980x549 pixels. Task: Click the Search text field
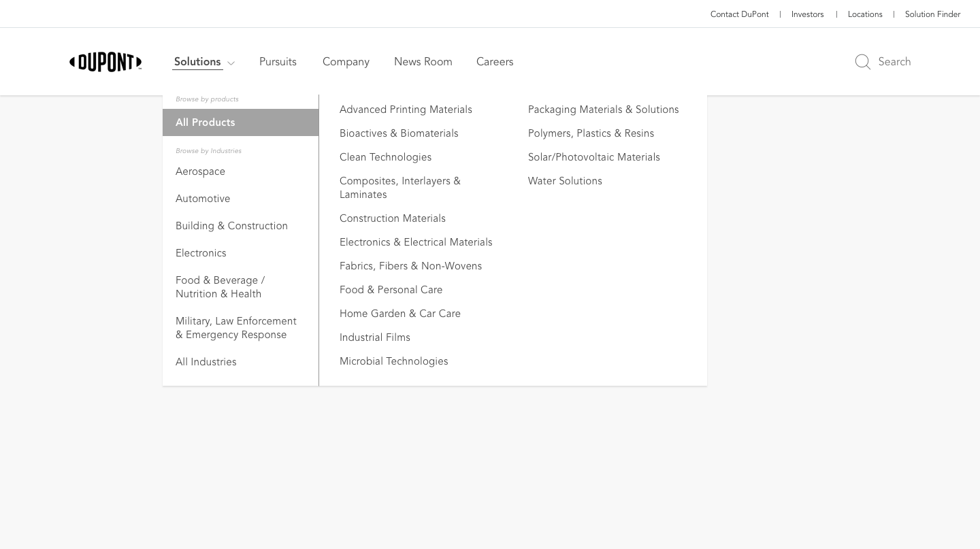(x=894, y=62)
